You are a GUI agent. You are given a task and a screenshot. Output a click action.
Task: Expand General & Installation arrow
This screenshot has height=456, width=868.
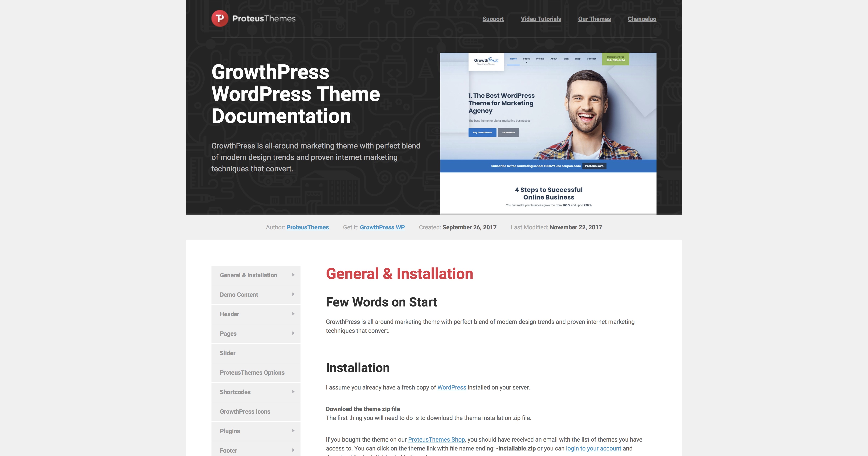tap(293, 275)
